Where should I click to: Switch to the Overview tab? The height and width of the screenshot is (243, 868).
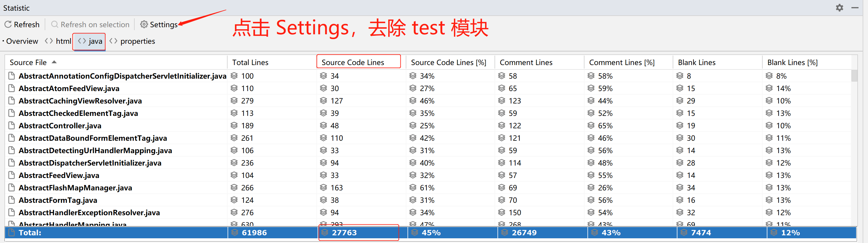click(22, 41)
